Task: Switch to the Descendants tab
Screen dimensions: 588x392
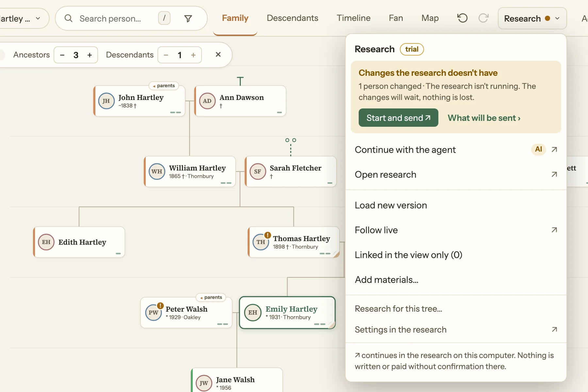Action: [x=292, y=18]
